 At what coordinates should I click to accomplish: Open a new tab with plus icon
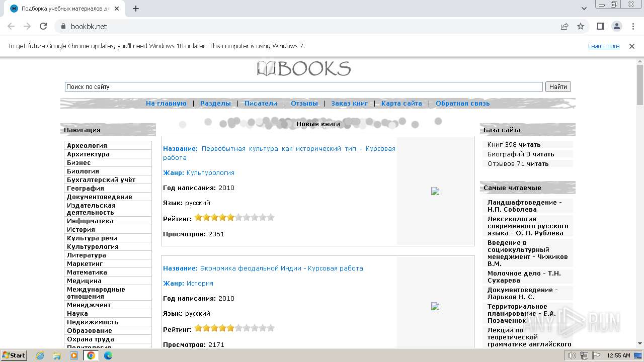point(136,9)
